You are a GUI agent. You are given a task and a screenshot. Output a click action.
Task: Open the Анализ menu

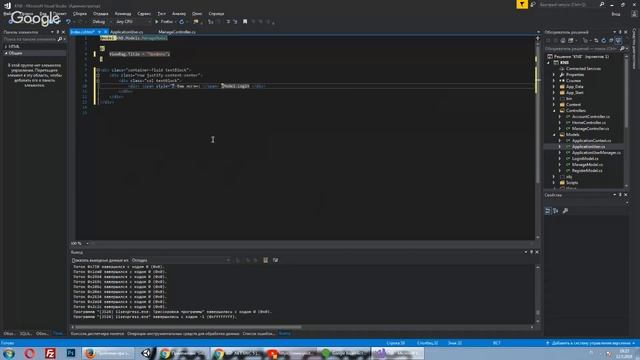[x=178, y=13]
